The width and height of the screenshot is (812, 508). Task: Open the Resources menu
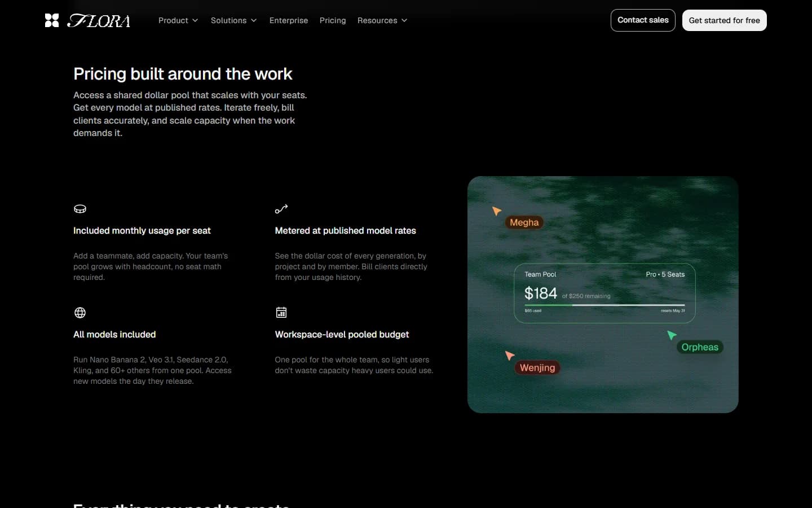tap(382, 20)
